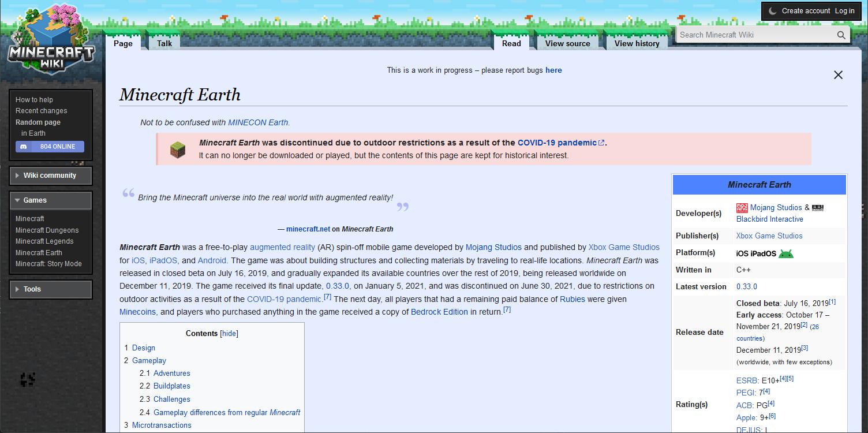Open the MINECON Earth link

point(258,122)
